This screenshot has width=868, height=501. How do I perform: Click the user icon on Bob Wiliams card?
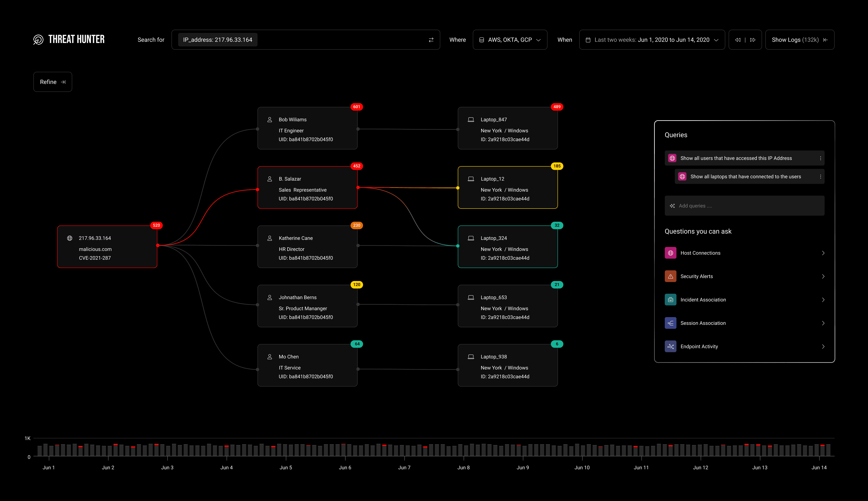tap(270, 120)
